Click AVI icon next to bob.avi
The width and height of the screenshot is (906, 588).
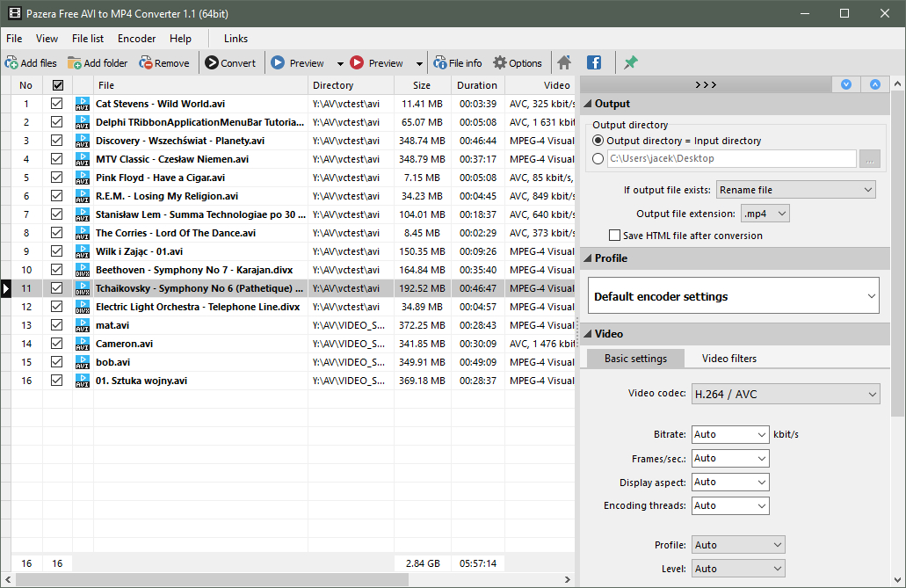pyautogui.click(x=83, y=362)
